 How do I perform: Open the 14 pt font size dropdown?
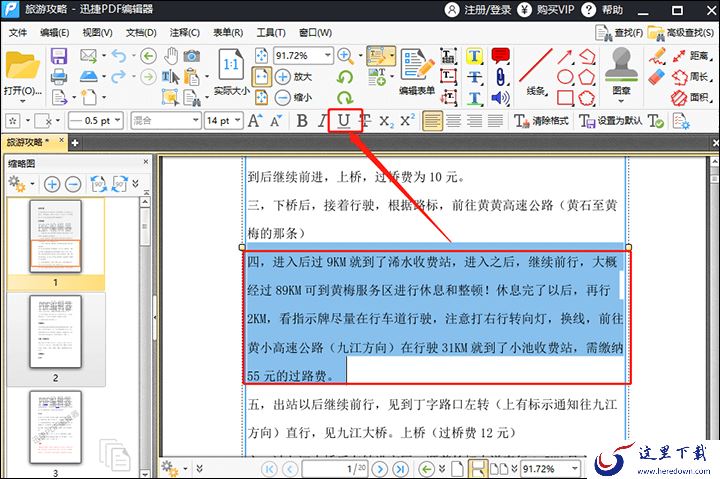(x=237, y=121)
